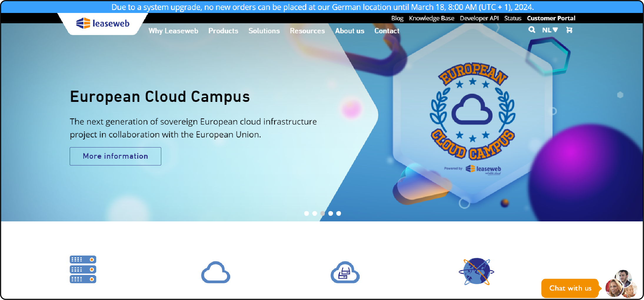The image size is (644, 300).
Task: Jump to the first carousel slide dot
Action: pos(307,213)
